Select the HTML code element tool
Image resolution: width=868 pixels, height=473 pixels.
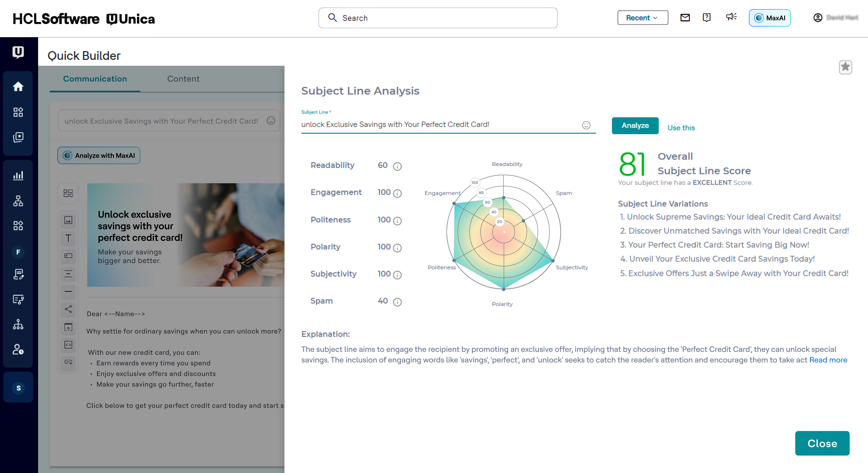pyautogui.click(x=68, y=345)
